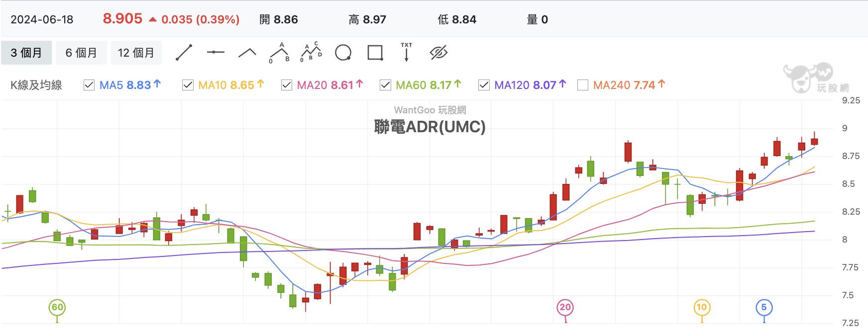Uncheck the MA120 moving average checkbox
The width and height of the screenshot is (868, 332).
point(484,85)
